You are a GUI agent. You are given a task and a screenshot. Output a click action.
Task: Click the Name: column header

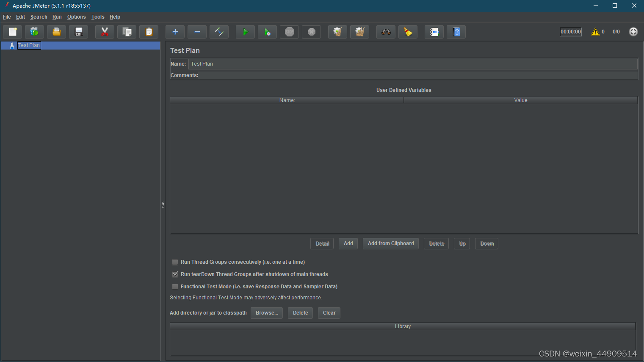287,100
